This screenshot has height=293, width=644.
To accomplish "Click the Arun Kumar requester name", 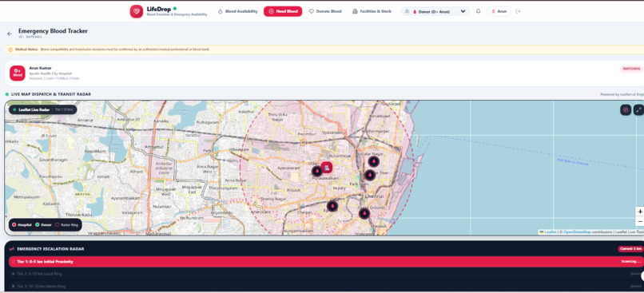I will click(x=40, y=68).
